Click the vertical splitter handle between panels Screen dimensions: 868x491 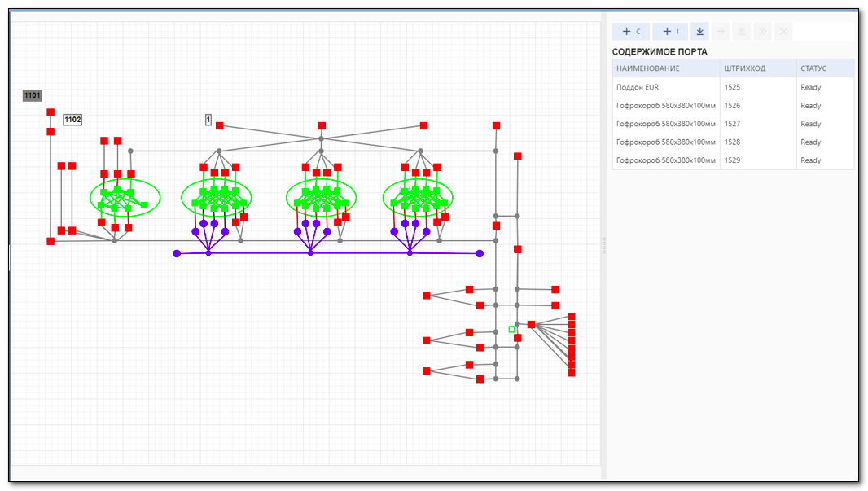coord(603,245)
